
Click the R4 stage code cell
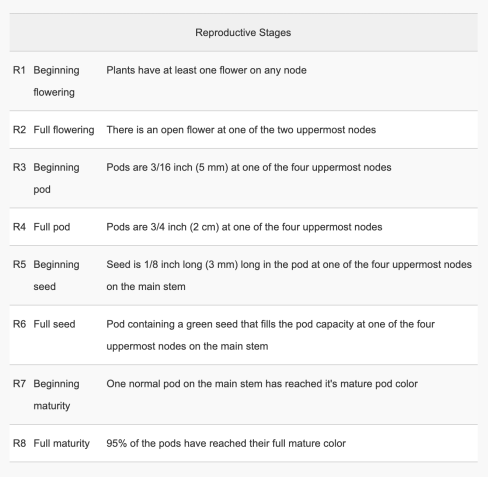pos(19,227)
